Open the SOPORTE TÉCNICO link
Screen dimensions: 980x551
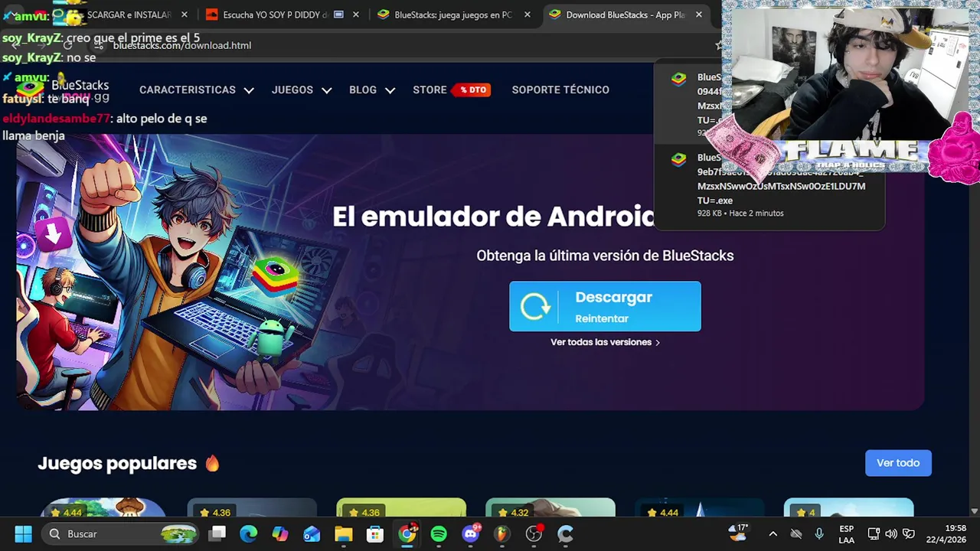[560, 90]
